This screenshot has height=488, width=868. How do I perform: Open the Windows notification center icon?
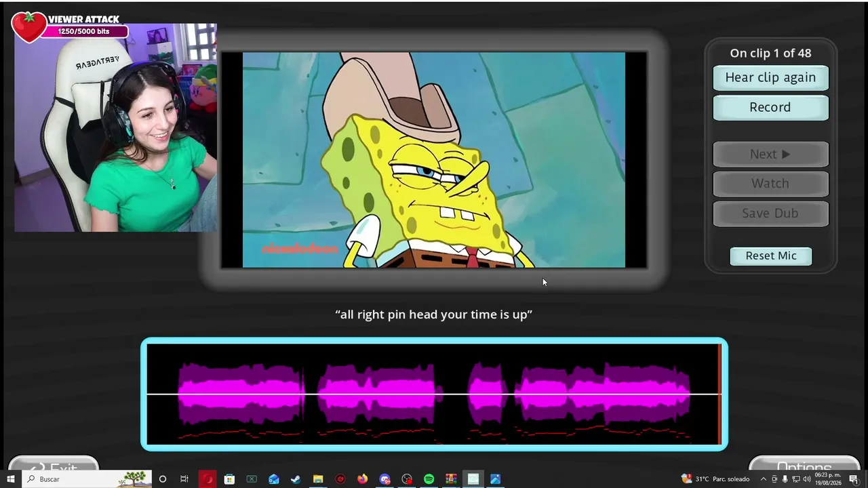854,479
